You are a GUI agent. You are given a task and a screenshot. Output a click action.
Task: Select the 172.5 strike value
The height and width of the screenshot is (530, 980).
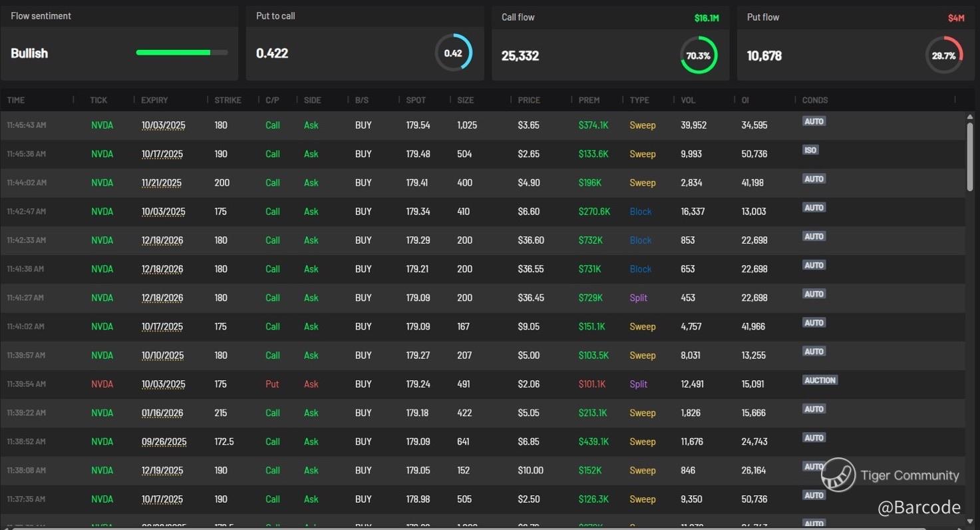(x=224, y=441)
